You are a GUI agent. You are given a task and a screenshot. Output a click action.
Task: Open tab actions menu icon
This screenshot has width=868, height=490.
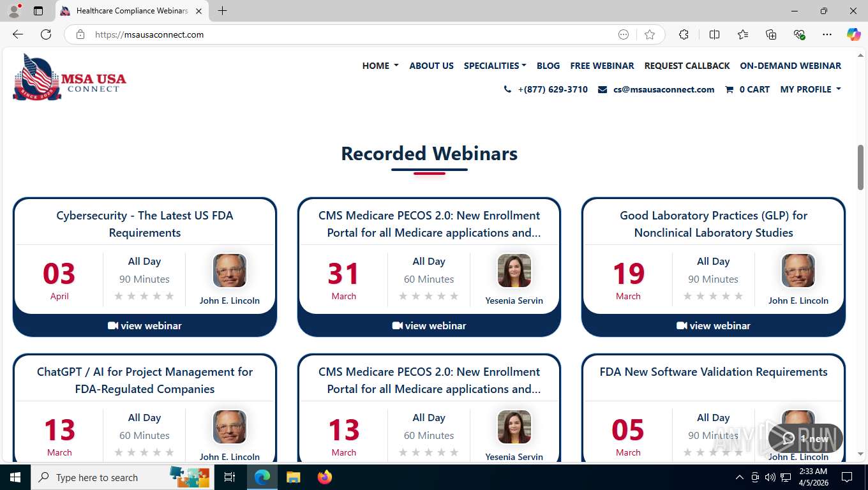38,11
